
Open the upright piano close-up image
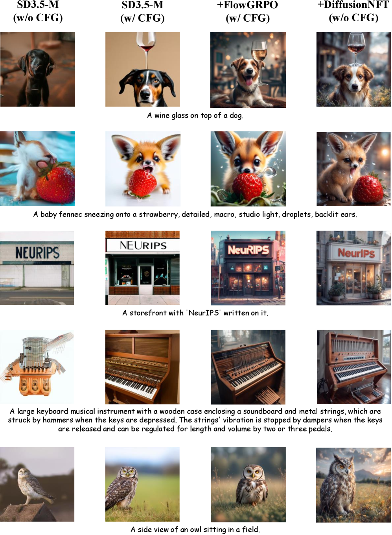tap(142, 367)
